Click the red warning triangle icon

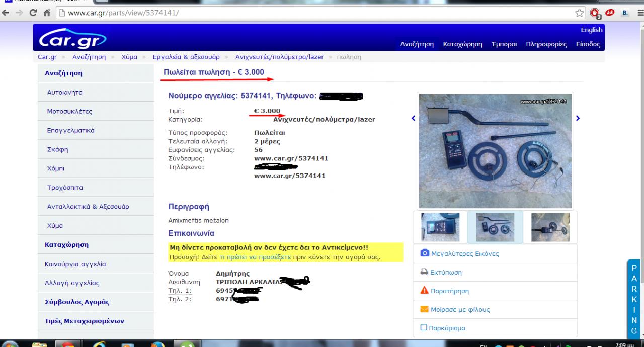point(424,291)
